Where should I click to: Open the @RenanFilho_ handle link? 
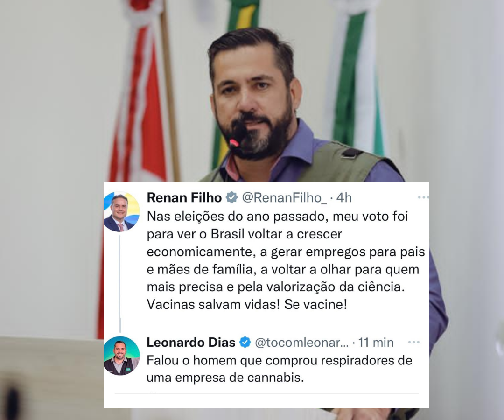284,197
